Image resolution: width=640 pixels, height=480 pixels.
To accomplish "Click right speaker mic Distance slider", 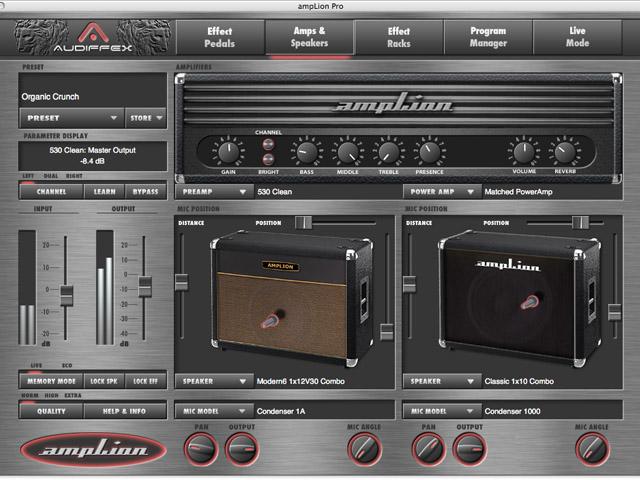I will click(409, 284).
